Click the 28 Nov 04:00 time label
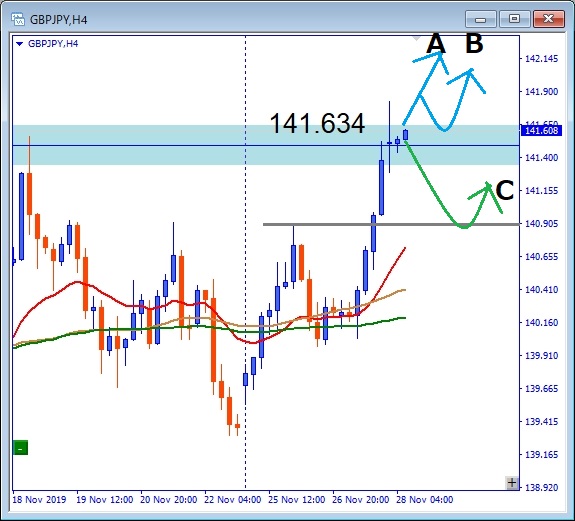 coord(425,500)
